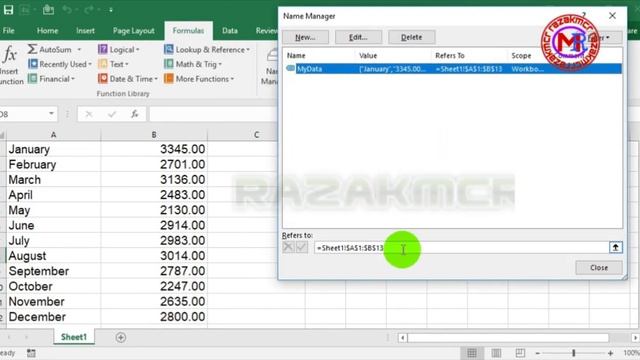
Task: Open the Lookup & Reference icon
Action: (x=169, y=49)
